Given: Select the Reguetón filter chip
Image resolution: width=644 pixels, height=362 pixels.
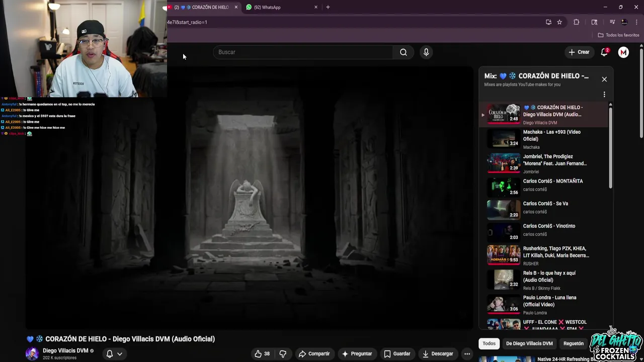Looking at the screenshot, I should pyautogui.click(x=574, y=343).
